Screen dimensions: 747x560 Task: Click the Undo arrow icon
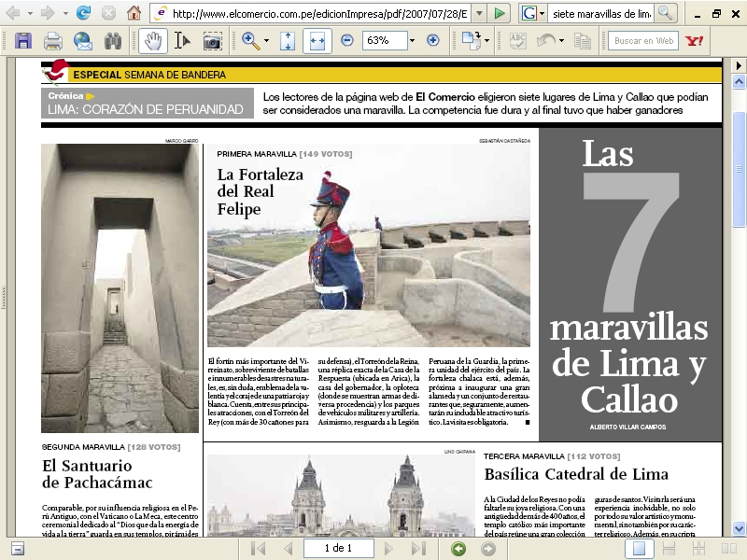[x=546, y=41]
